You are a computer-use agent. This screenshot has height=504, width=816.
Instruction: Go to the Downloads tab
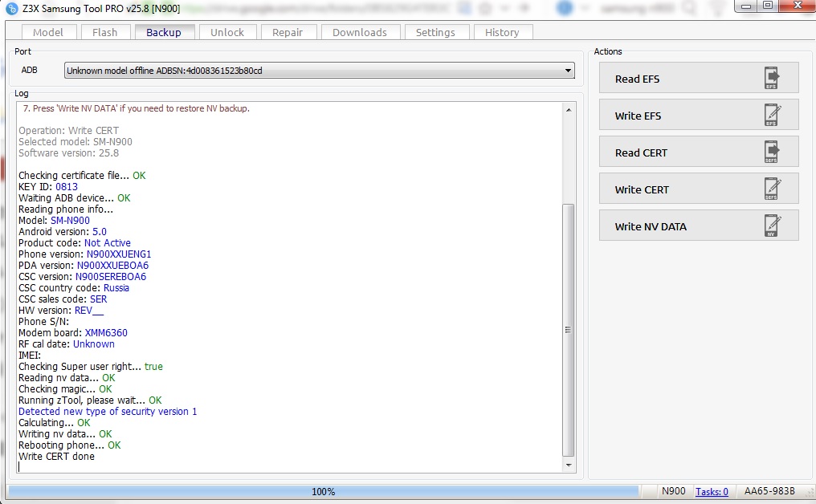pyautogui.click(x=360, y=32)
